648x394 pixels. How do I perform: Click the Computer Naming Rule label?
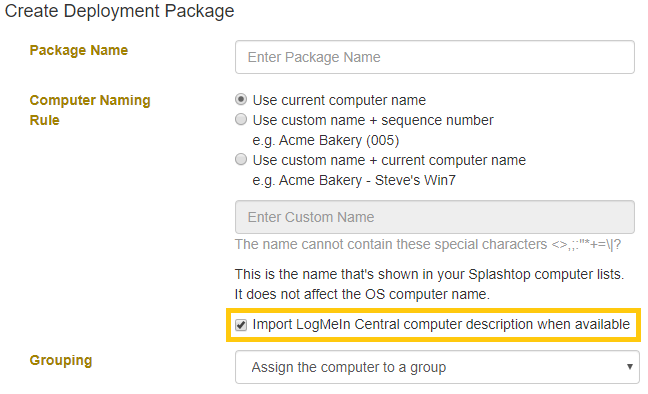(x=90, y=110)
